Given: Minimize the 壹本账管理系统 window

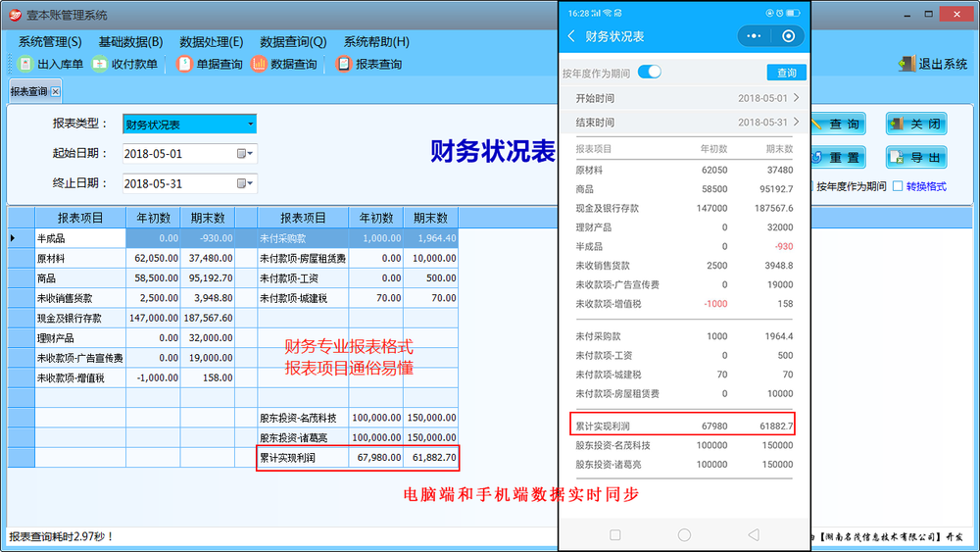Looking at the screenshot, I should [906, 15].
